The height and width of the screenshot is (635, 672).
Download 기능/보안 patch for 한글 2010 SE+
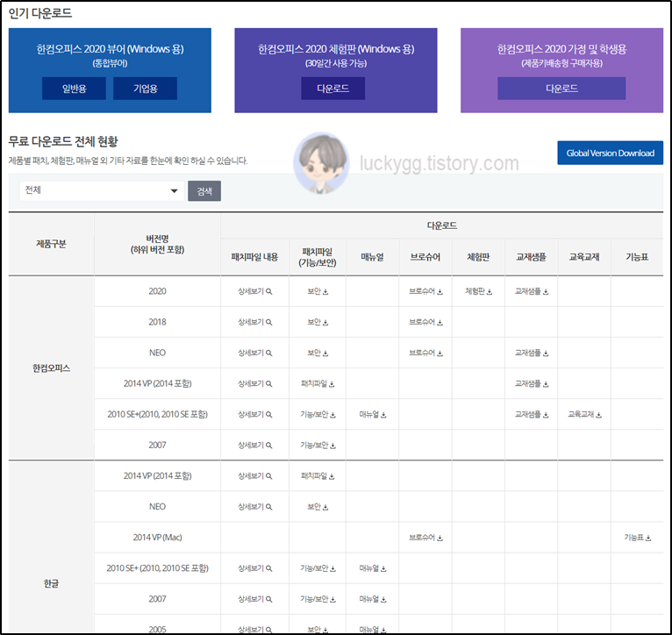coord(318,568)
